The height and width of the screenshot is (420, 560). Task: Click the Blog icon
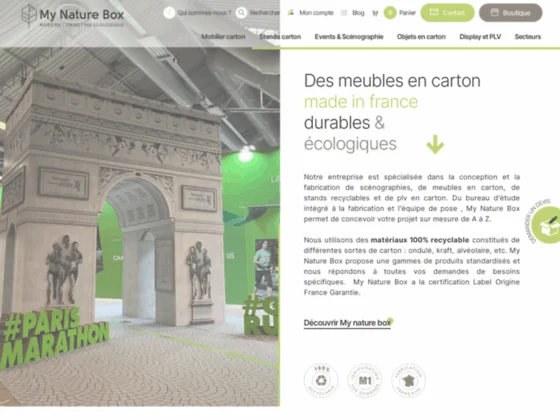pyautogui.click(x=344, y=13)
